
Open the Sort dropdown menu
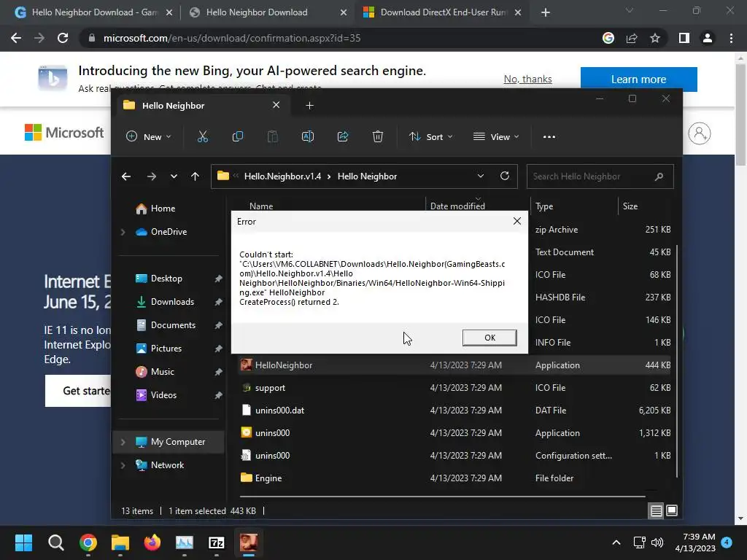[430, 136]
